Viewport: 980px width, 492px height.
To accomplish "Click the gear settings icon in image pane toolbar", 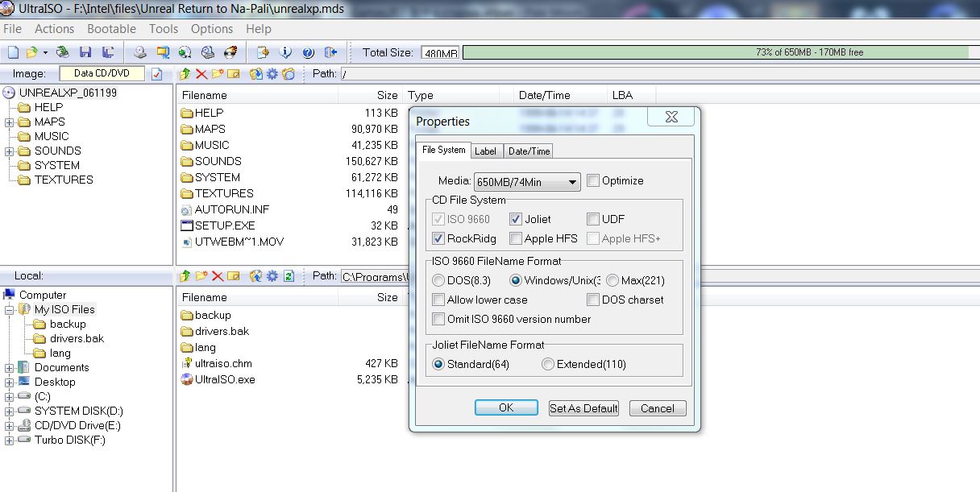I will tap(272, 74).
